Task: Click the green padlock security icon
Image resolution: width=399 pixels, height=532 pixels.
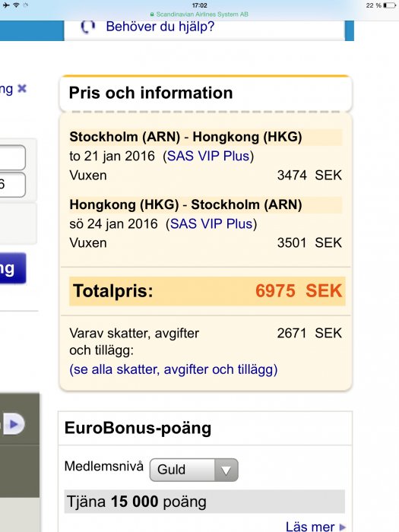Action: click(152, 14)
